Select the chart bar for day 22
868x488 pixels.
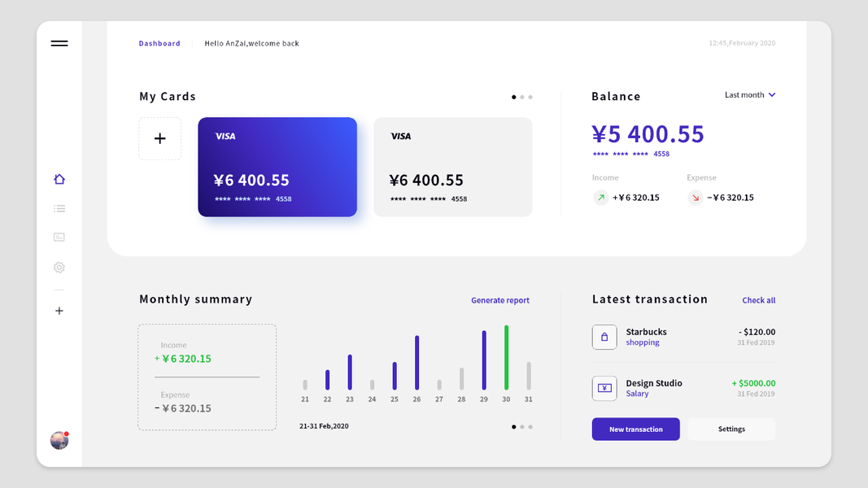327,380
